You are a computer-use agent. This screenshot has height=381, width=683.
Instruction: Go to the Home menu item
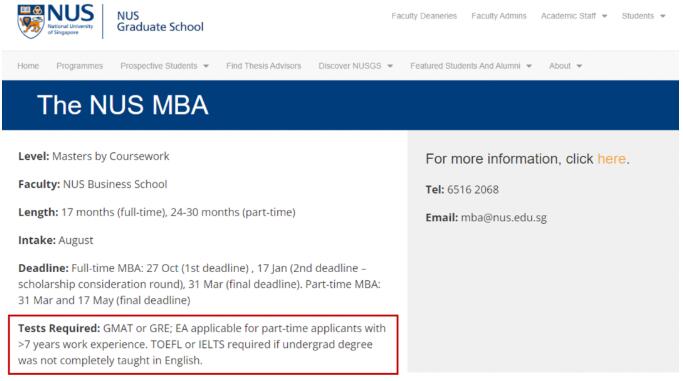[x=28, y=66]
